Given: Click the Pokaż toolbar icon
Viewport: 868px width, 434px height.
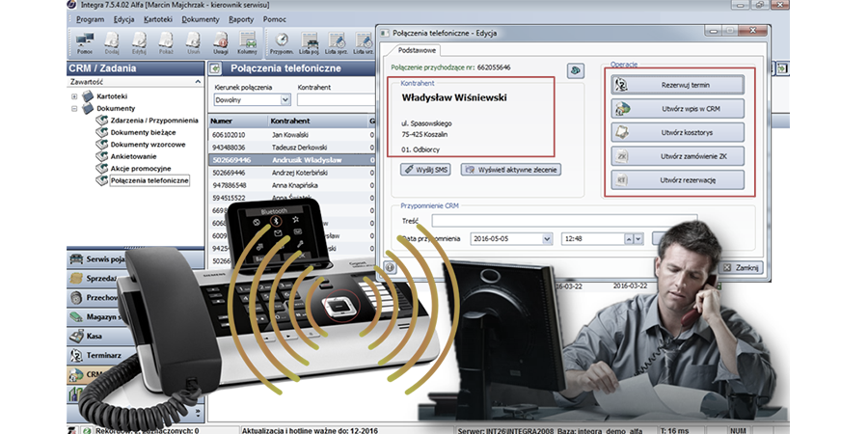Looking at the screenshot, I should tap(166, 43).
